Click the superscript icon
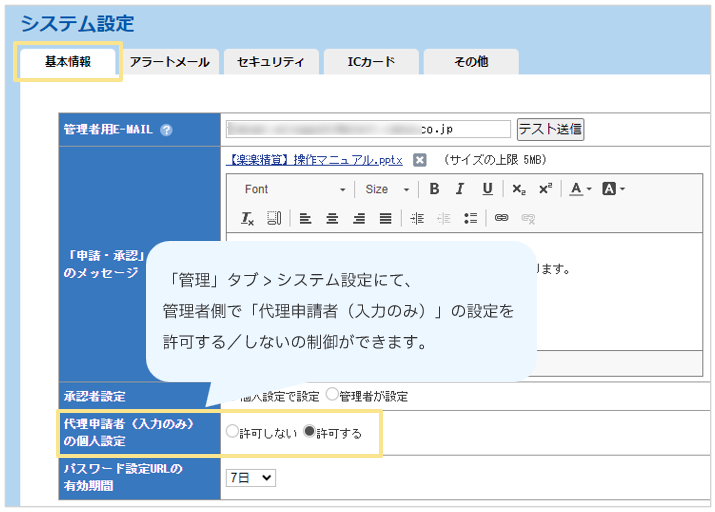The image size is (715, 512). click(x=544, y=189)
